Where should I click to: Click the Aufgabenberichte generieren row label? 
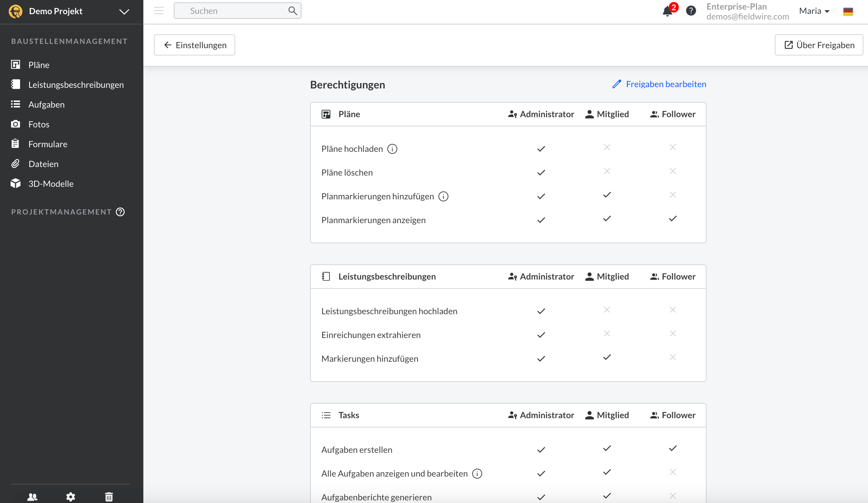376,497
